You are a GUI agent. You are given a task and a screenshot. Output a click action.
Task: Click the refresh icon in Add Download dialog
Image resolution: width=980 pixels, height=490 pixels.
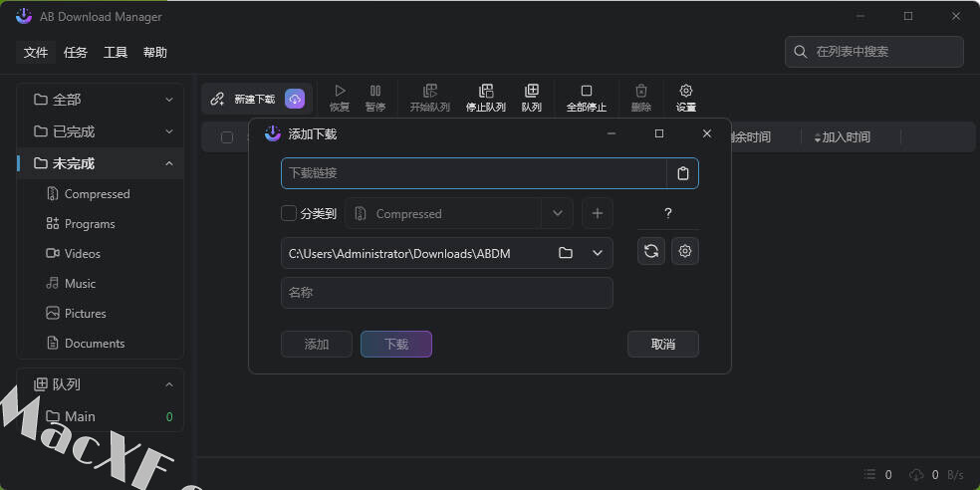(x=651, y=251)
